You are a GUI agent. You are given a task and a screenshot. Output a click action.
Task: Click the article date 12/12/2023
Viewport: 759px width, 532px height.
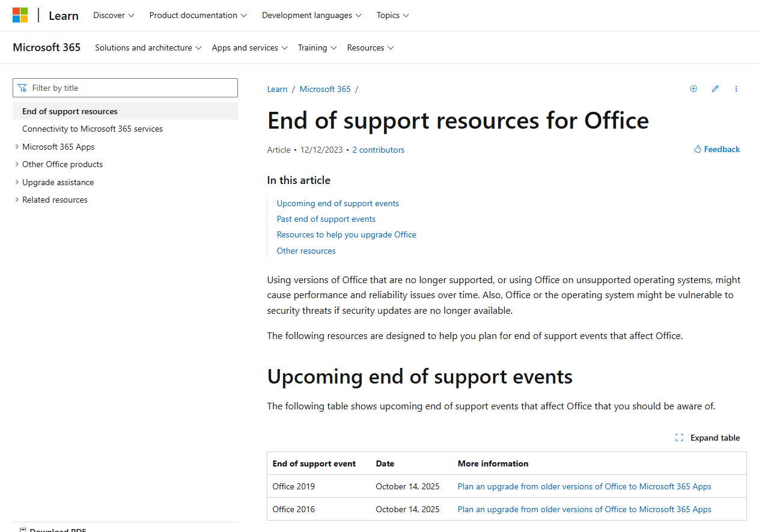pos(322,150)
